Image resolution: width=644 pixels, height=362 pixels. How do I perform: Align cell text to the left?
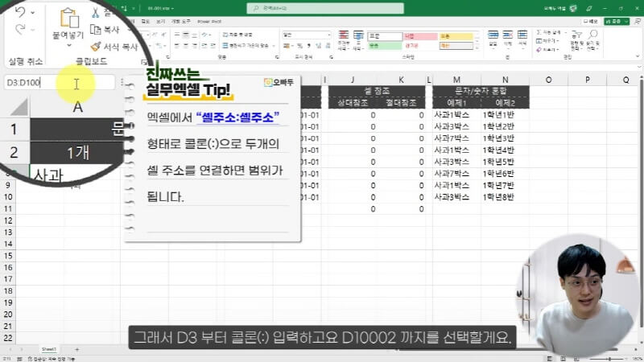click(177, 46)
